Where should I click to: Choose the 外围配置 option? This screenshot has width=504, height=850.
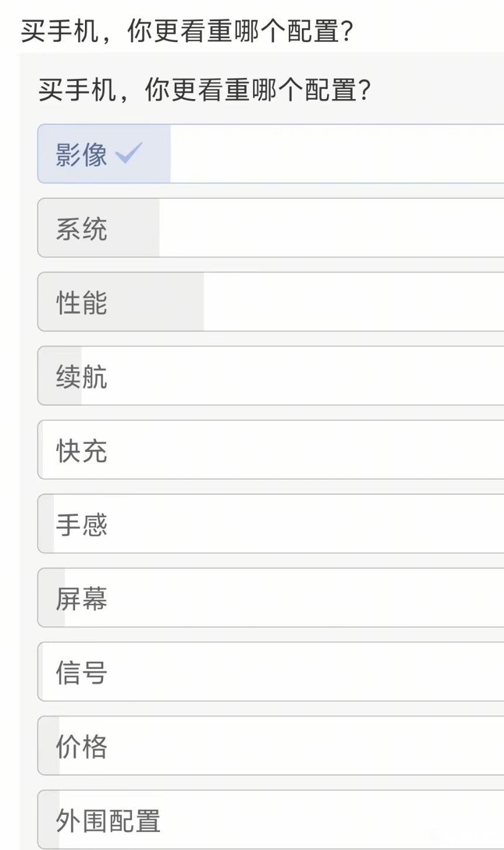pos(271,818)
